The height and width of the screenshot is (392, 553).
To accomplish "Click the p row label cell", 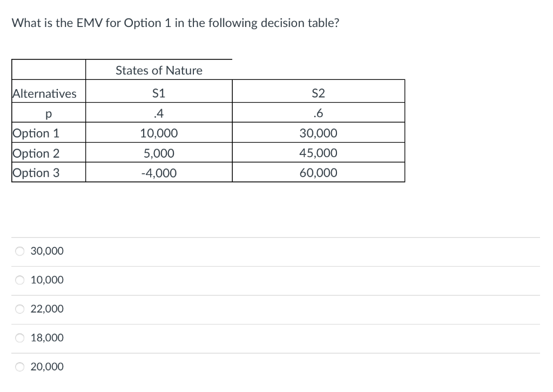I will click(x=48, y=113).
